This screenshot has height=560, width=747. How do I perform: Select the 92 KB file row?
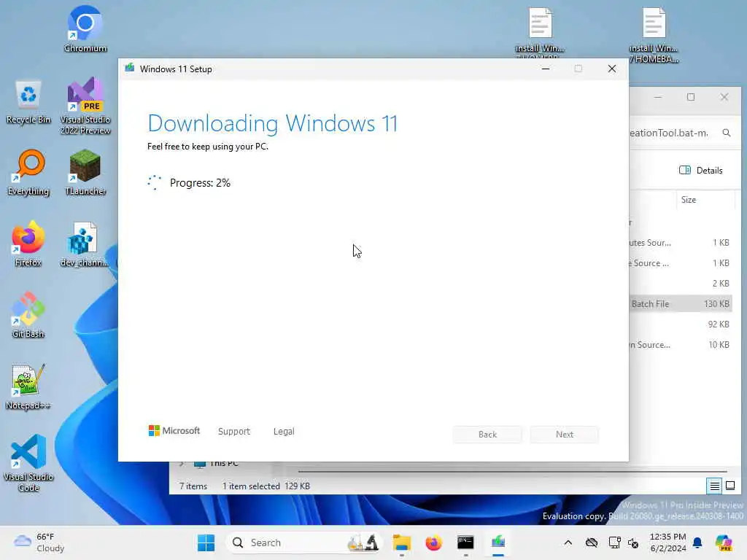[681, 324]
